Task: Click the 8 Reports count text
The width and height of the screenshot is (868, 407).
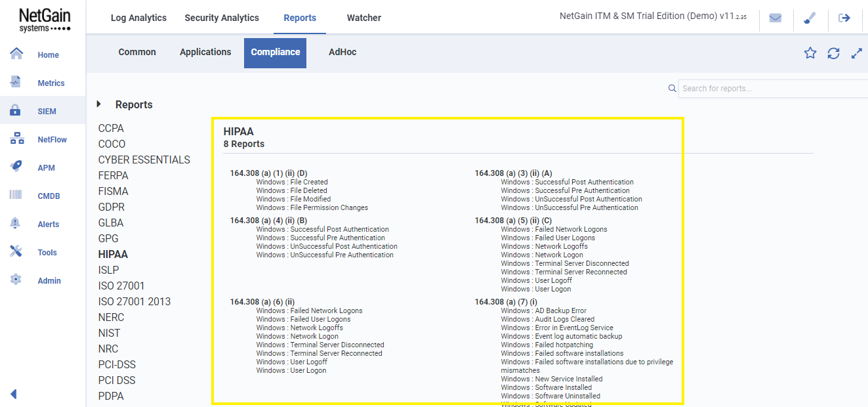Action: tap(244, 144)
